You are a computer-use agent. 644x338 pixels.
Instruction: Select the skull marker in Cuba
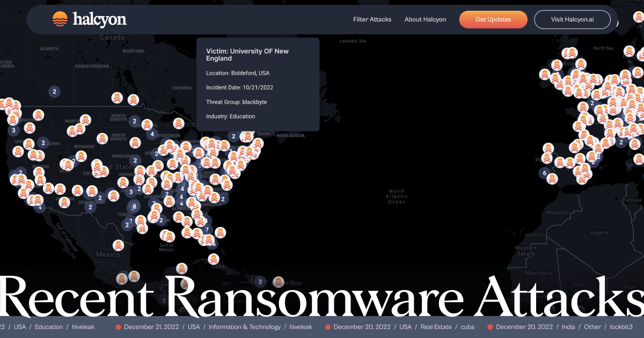pyautogui.click(x=215, y=259)
